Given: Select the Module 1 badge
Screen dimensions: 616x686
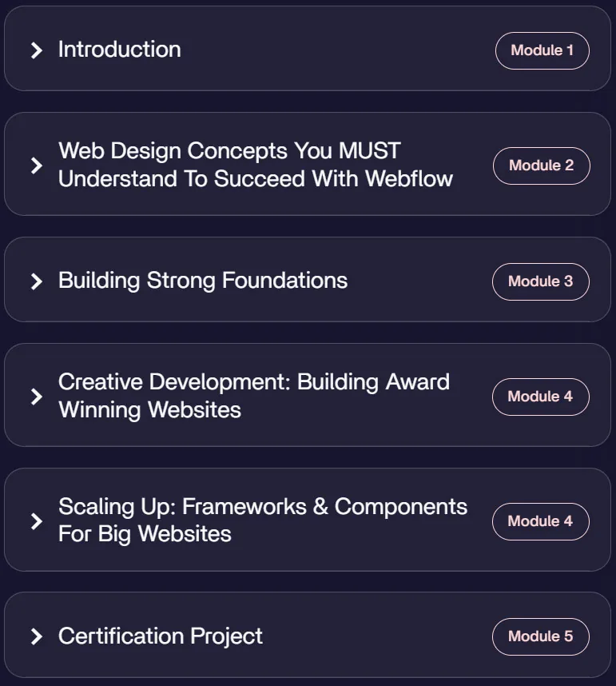Looking at the screenshot, I should pos(542,50).
